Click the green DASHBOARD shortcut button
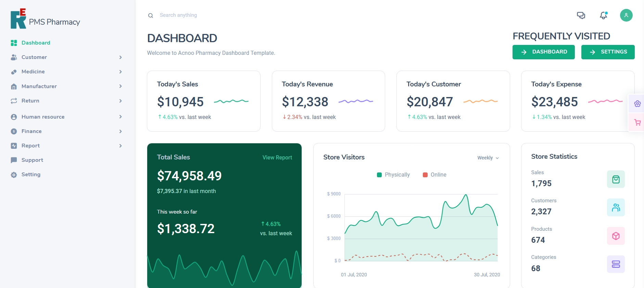 pos(543,52)
